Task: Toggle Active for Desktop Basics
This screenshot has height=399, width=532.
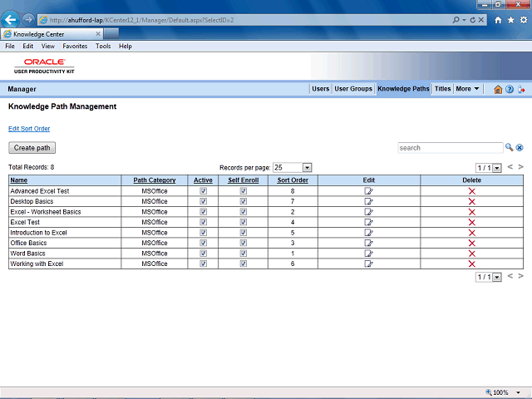Action: (x=203, y=201)
